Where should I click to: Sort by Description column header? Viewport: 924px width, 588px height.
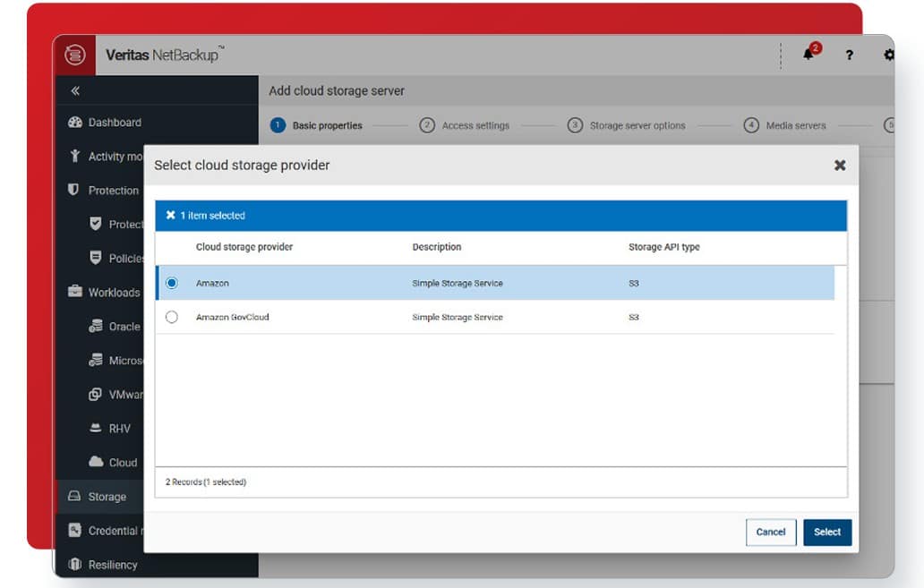point(437,247)
